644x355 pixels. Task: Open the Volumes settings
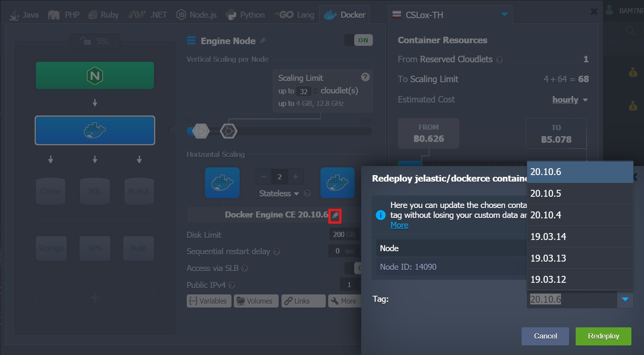pos(256,301)
